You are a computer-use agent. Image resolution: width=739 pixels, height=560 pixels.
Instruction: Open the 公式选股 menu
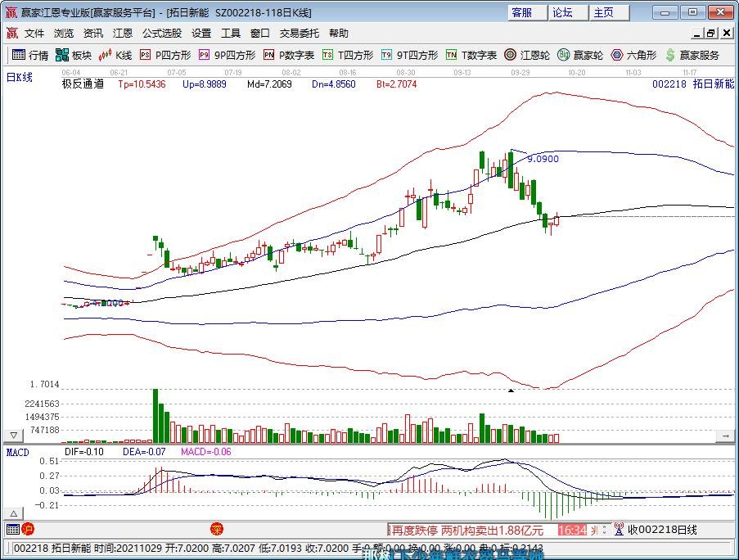pyautogui.click(x=162, y=34)
